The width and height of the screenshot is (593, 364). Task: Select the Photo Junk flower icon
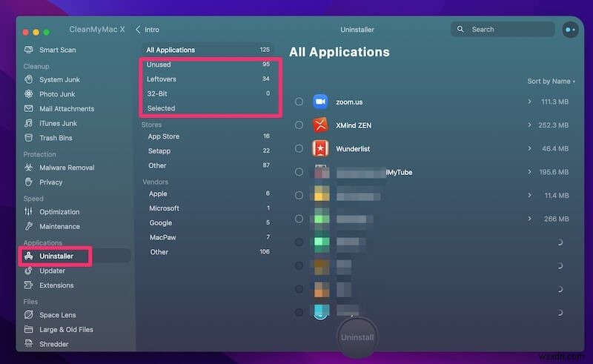(x=28, y=94)
